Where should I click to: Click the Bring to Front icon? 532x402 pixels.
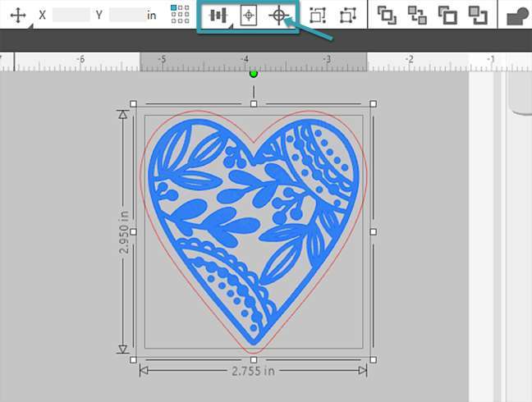point(388,16)
